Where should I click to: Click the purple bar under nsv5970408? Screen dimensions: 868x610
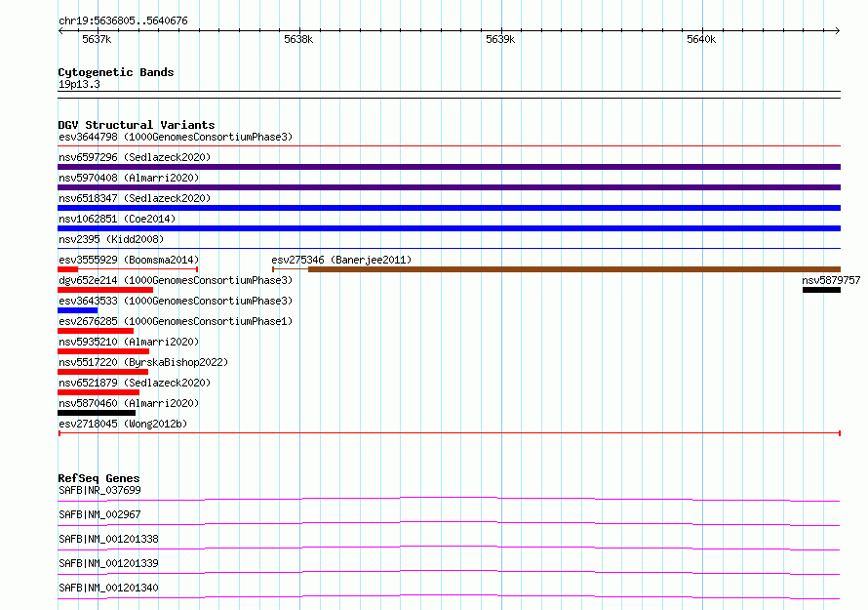point(449,187)
